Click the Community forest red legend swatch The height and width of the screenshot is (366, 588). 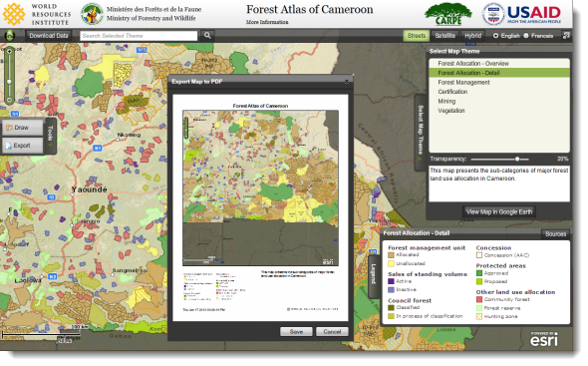click(x=479, y=299)
